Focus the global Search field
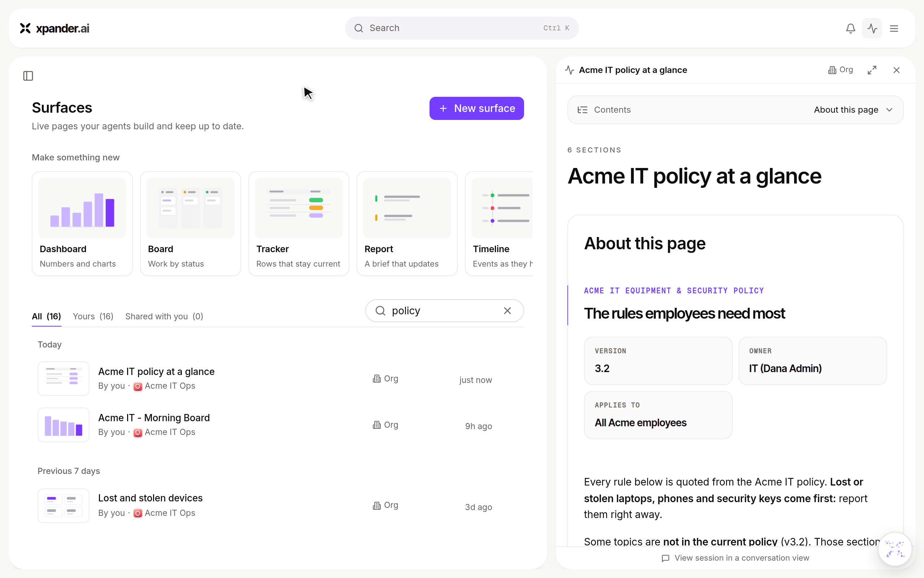This screenshot has height=578, width=924. coord(462,28)
